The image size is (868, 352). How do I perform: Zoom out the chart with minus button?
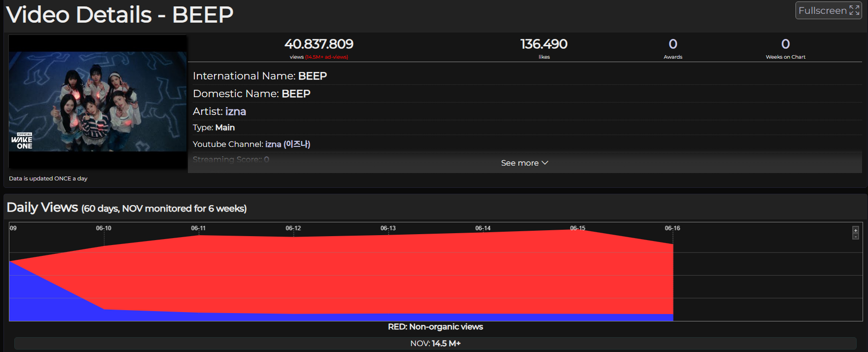point(856,237)
